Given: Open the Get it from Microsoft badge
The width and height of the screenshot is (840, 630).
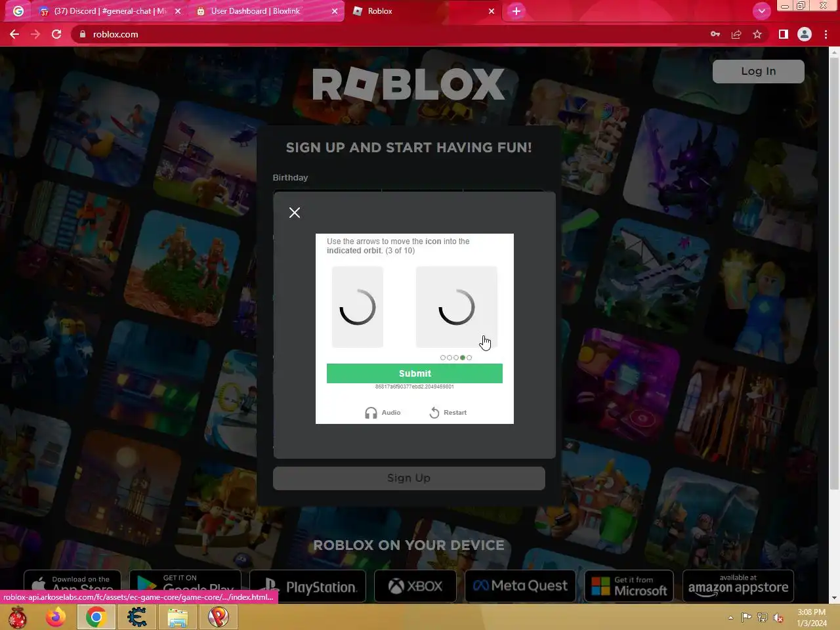Looking at the screenshot, I should point(629,586).
